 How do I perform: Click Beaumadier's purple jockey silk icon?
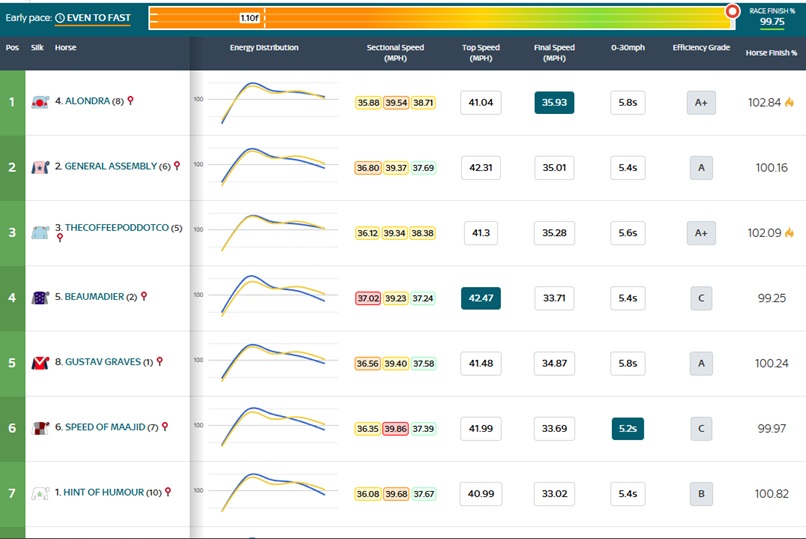[x=40, y=297]
